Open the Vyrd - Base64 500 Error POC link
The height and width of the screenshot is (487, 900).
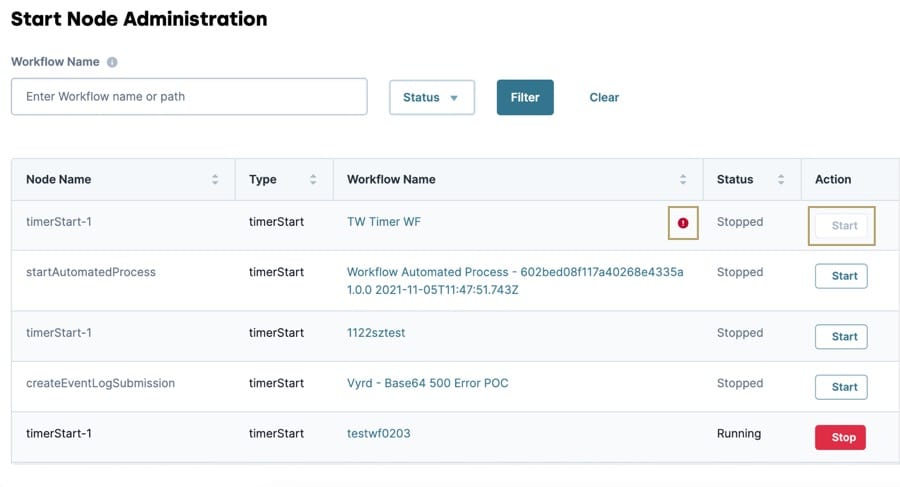tap(428, 383)
